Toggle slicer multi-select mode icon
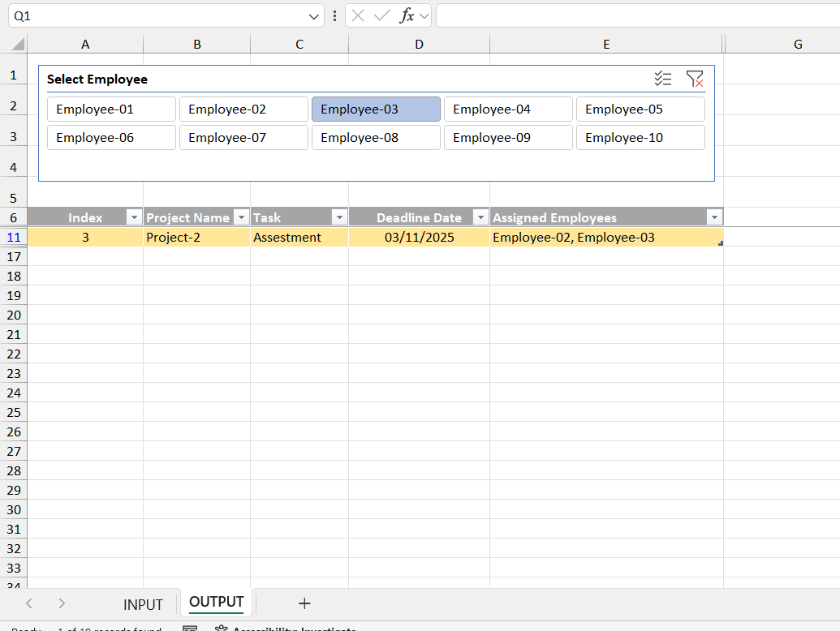This screenshot has height=631, width=840. 663,79
